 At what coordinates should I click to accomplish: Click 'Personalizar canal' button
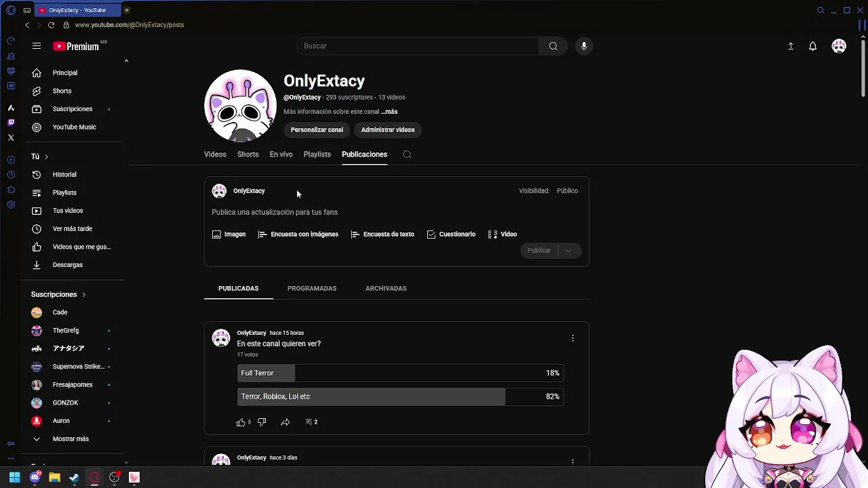[x=317, y=130]
